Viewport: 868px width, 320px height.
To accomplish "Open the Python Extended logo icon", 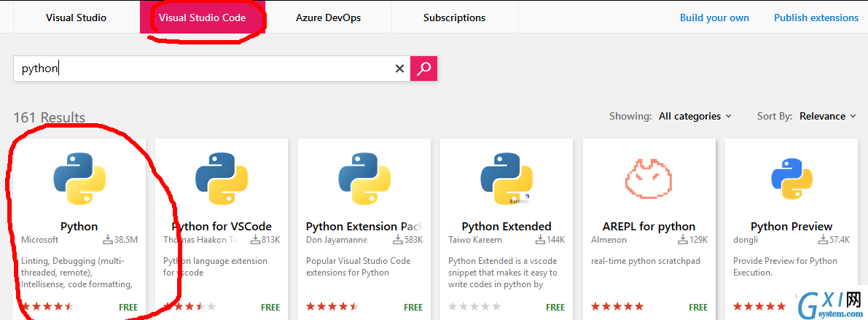I will (x=507, y=179).
